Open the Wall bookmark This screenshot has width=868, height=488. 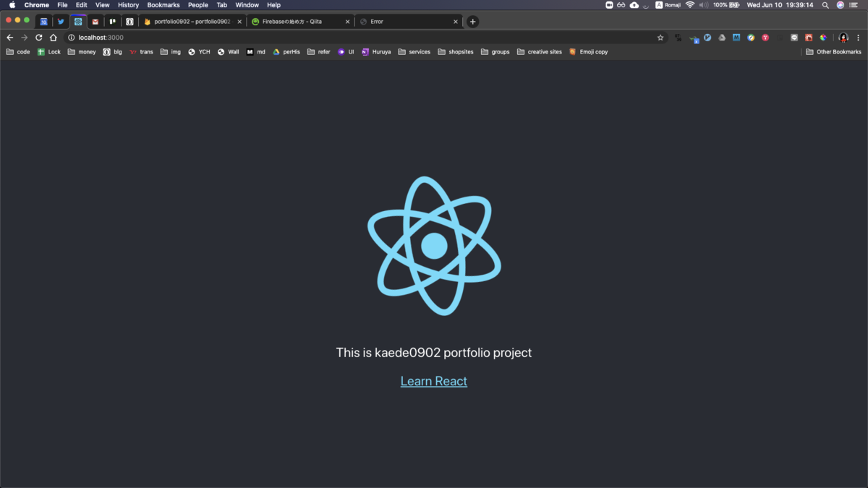229,52
